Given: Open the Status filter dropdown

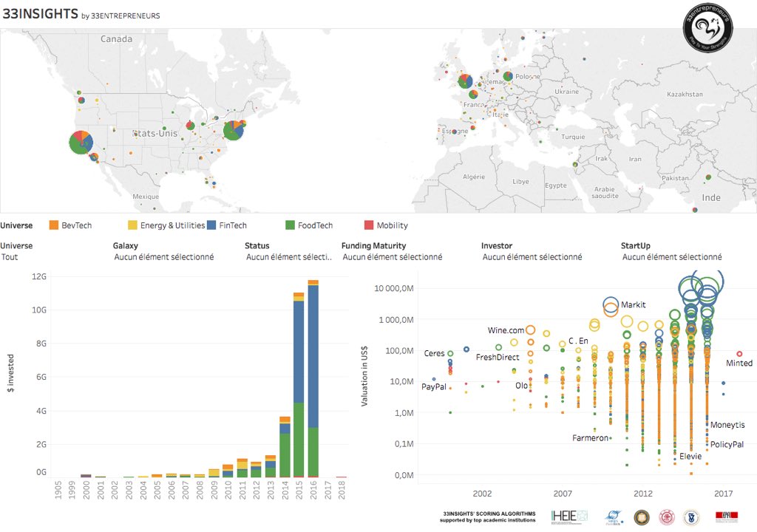Looking at the screenshot, I should tap(289, 257).
